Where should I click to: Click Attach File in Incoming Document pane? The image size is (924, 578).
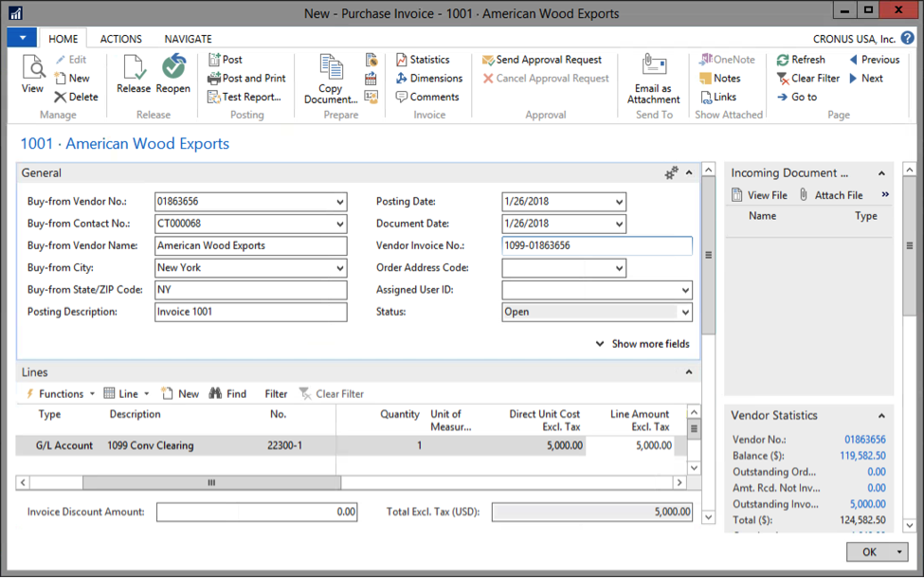831,195
